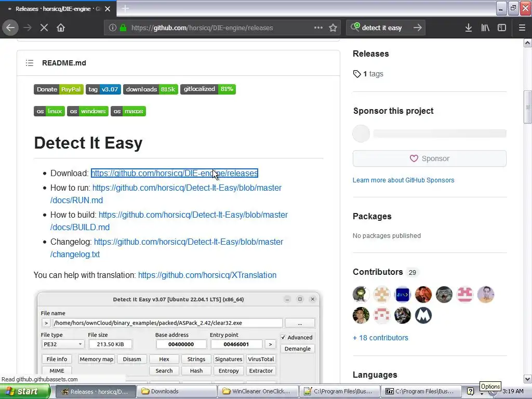Viewport: 532px width, 399px height.
Task: Open the browser home page
Action: pyautogui.click(x=61, y=28)
